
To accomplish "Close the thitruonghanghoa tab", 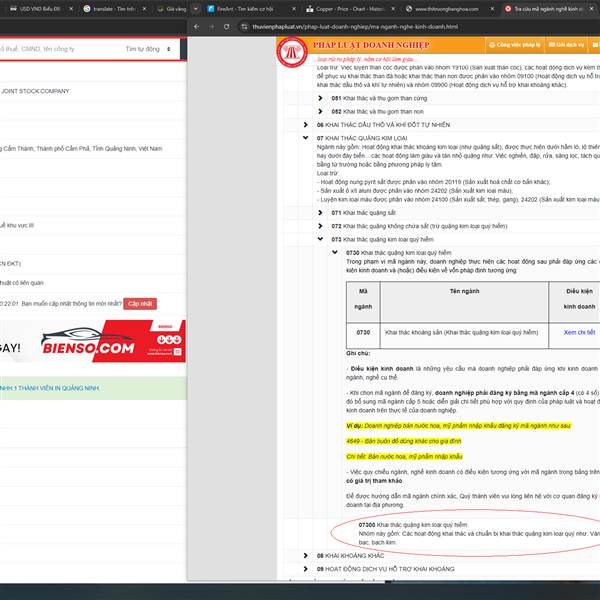I will pos(492,9).
